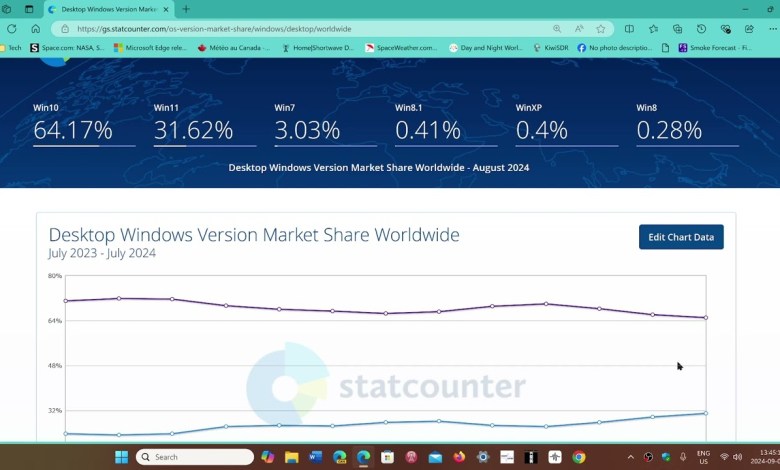The image size is (780, 470).
Task: Open Settings gear from the taskbar
Action: (483, 457)
